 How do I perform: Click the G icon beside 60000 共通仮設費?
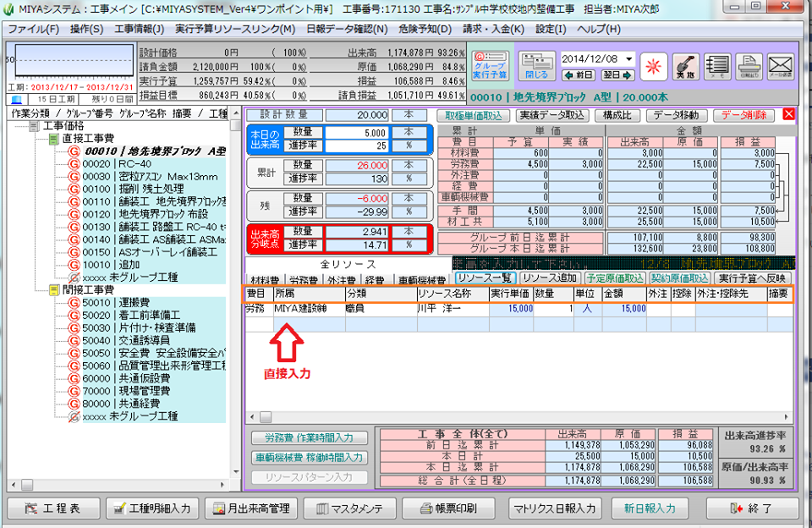74,378
